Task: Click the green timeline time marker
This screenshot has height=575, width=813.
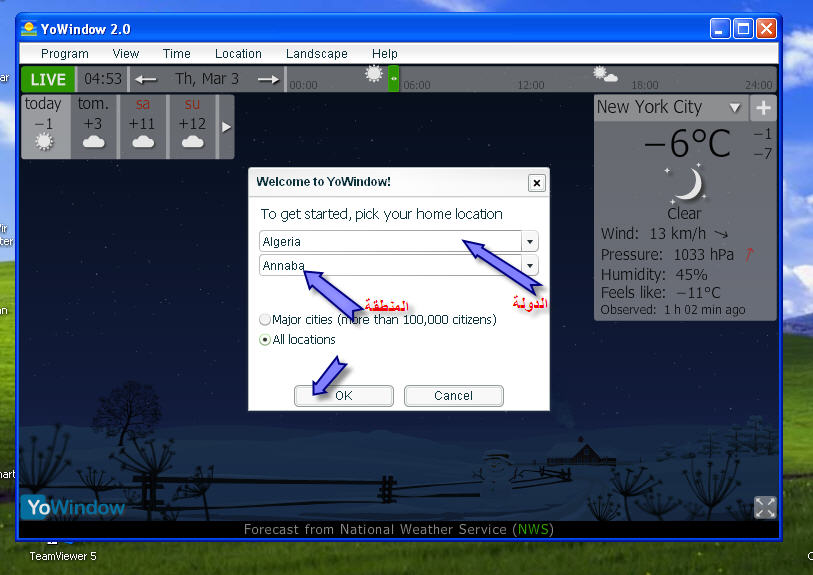Action: (x=394, y=79)
